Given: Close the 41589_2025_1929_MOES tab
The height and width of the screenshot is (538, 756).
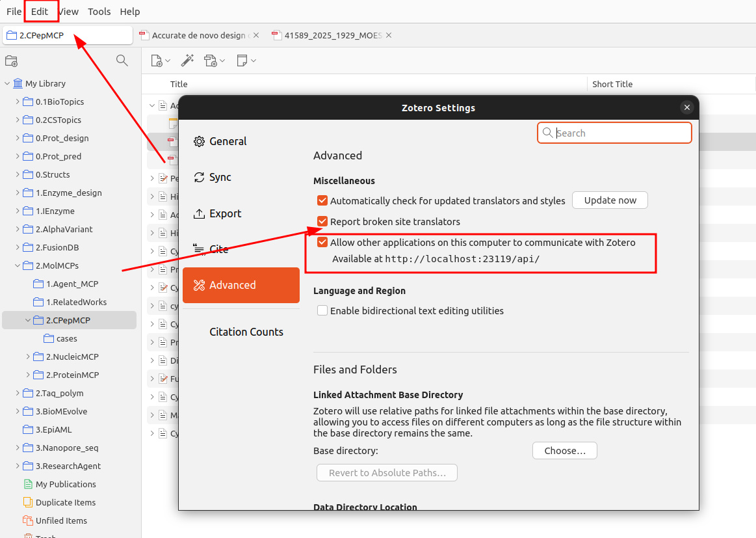Looking at the screenshot, I should pos(389,35).
